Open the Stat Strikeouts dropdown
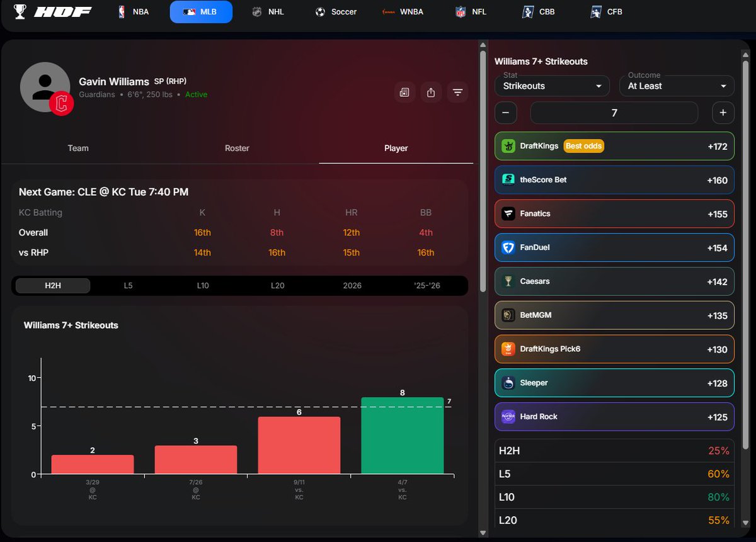Image resolution: width=756 pixels, height=542 pixels. coord(552,86)
